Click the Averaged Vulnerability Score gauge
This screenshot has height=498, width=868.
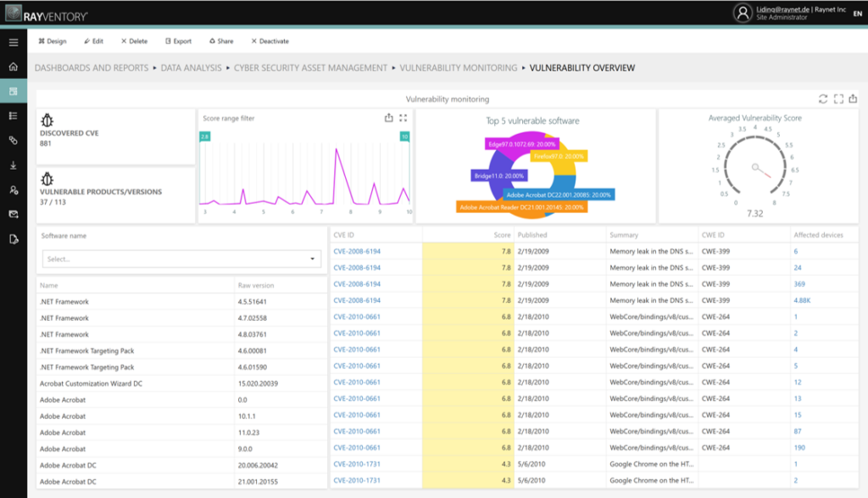(755, 165)
